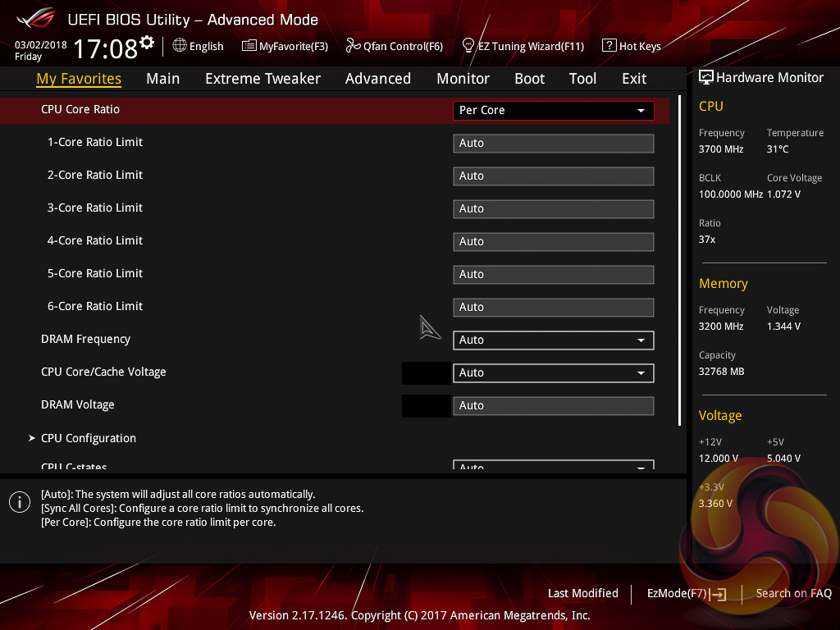
Task: Select the DRAM Frequency label
Action: coord(85,339)
